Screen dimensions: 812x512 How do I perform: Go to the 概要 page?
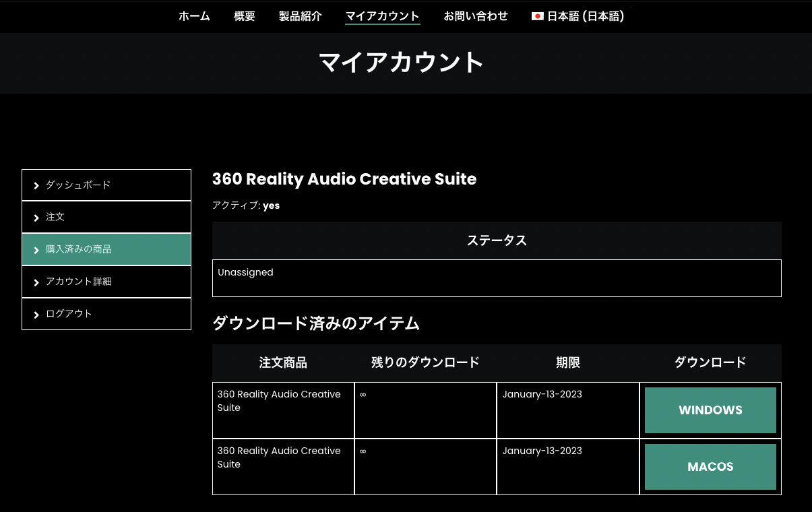245,16
